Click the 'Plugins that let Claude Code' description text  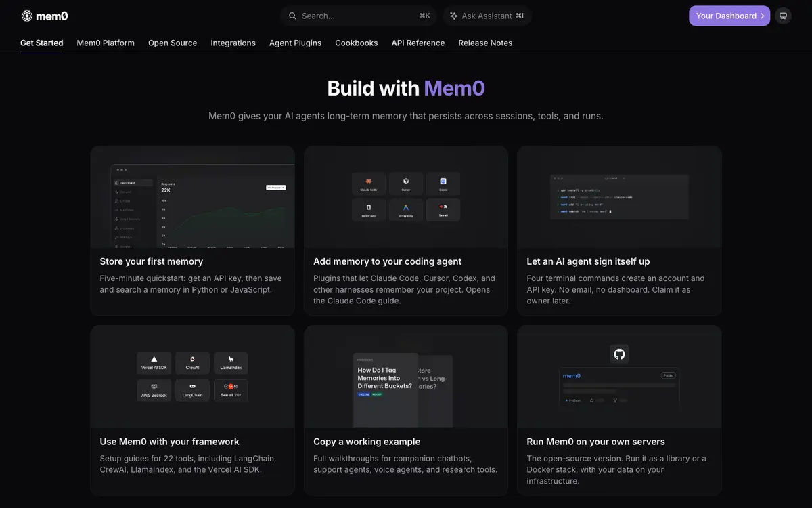click(x=404, y=289)
